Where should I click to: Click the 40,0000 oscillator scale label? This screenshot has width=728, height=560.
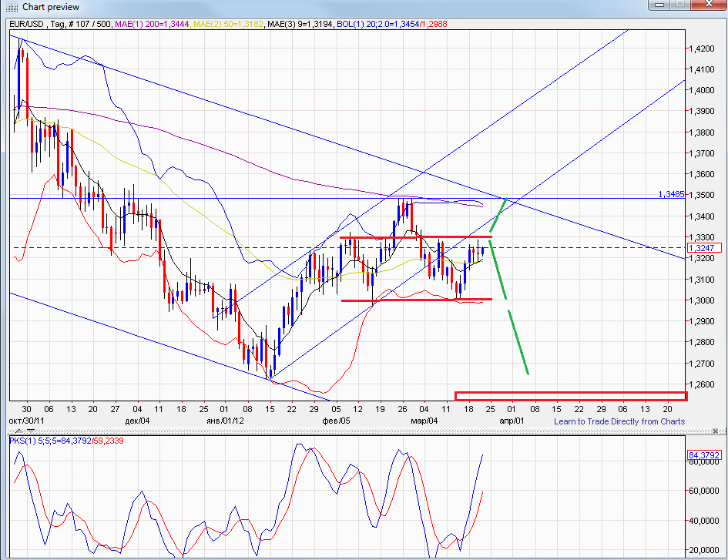(704, 521)
